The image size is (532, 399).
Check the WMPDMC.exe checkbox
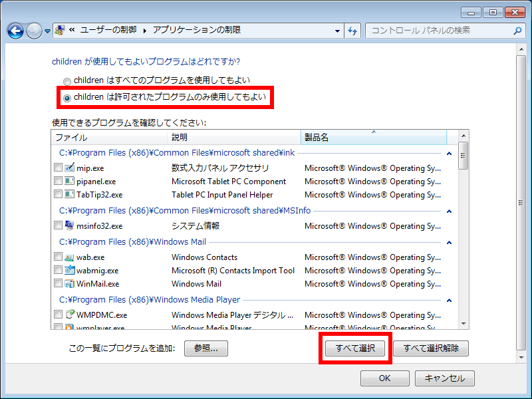(x=58, y=314)
